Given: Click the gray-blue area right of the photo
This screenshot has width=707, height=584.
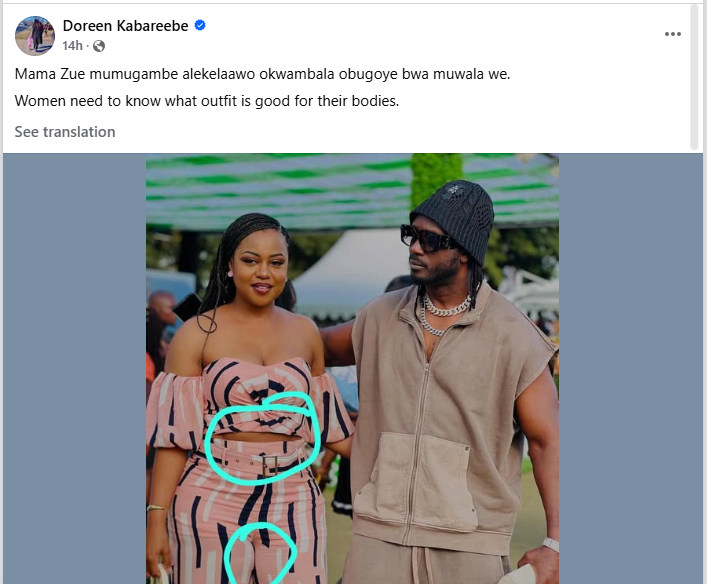Looking at the screenshot, I should [x=631, y=368].
